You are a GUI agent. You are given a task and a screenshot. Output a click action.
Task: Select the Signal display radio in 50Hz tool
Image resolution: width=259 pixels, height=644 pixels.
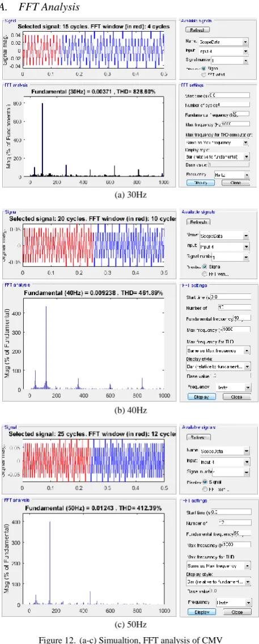(203, 482)
